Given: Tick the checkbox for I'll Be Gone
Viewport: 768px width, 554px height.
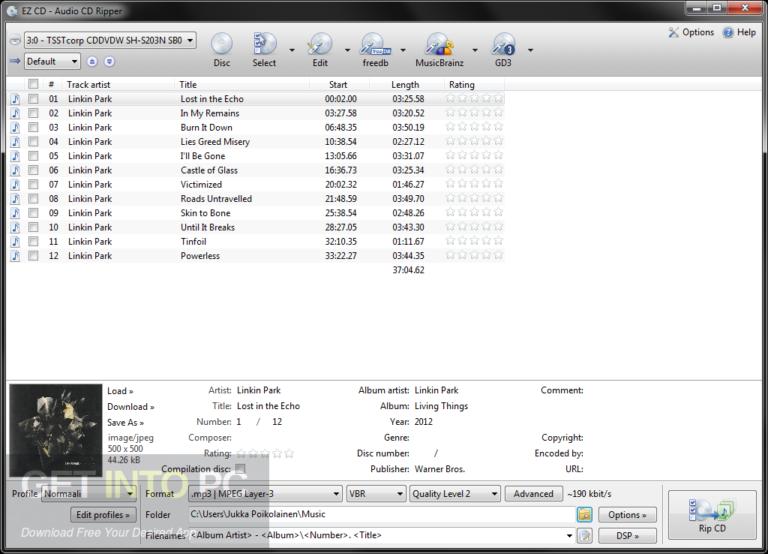Looking at the screenshot, I should click(33, 156).
